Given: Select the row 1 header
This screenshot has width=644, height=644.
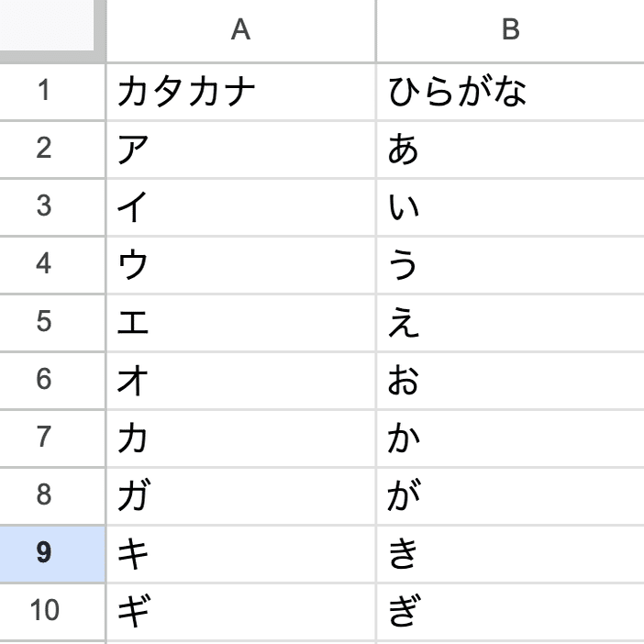Looking at the screenshot, I should [x=44, y=93].
